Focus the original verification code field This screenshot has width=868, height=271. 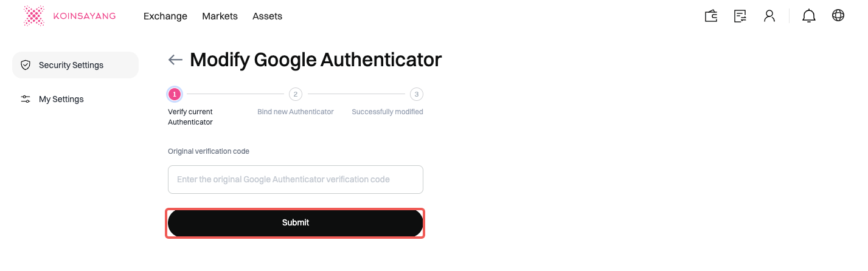click(295, 180)
